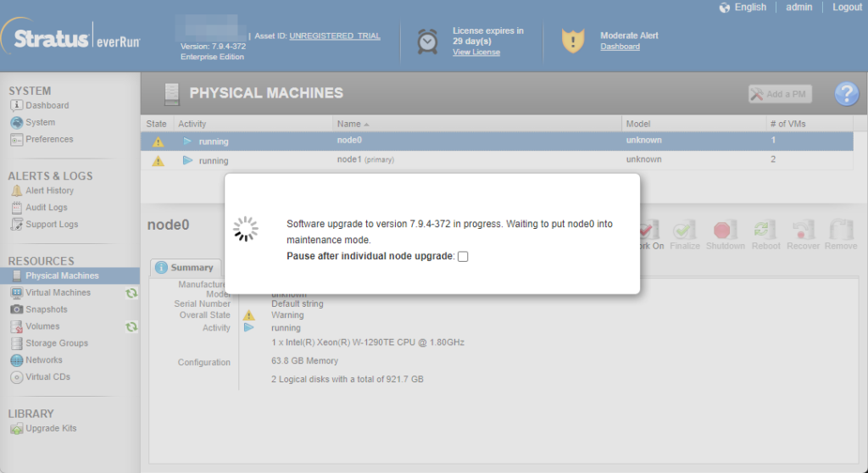Image resolution: width=868 pixels, height=473 pixels.
Task: Open Networks in sidebar
Action: click(44, 360)
